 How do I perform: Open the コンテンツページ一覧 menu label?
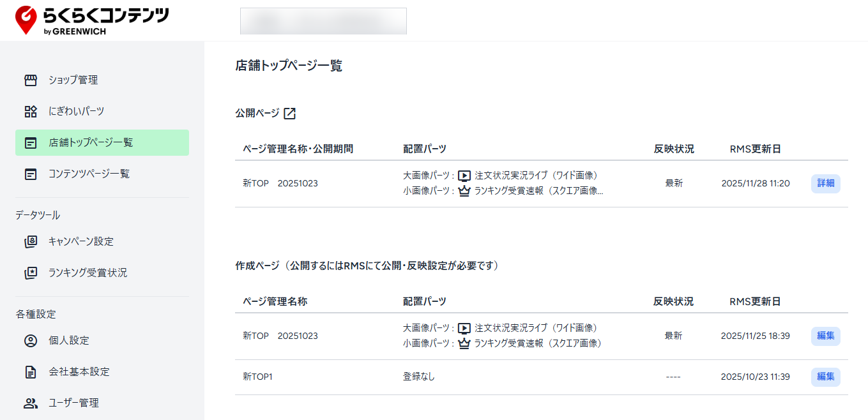(x=89, y=174)
